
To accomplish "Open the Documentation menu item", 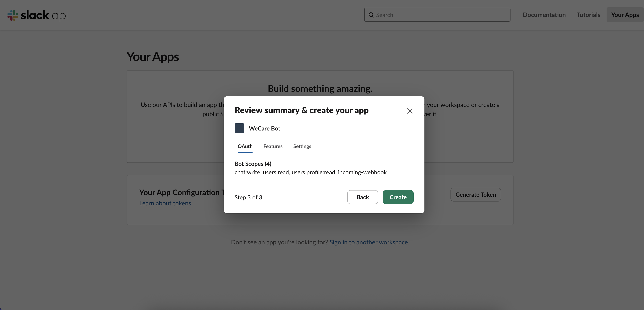I will tap(544, 15).
